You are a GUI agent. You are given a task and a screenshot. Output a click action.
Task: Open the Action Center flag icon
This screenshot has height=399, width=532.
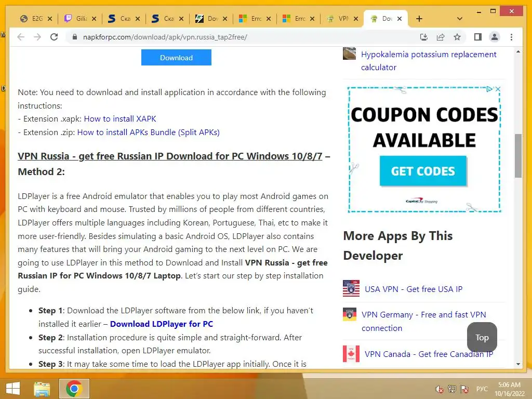pos(464,389)
